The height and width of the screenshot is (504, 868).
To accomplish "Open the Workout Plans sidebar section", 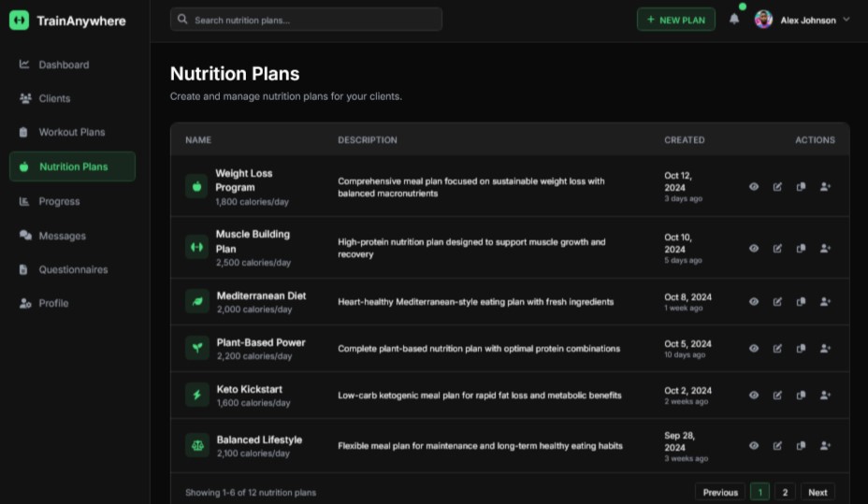I will click(71, 132).
